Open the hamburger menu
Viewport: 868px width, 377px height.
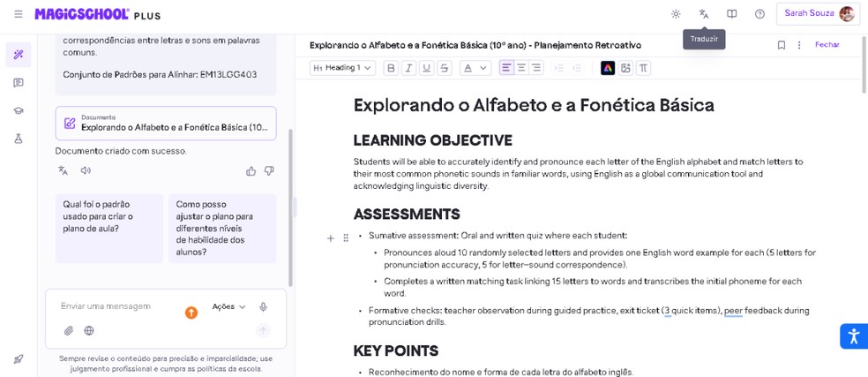pos(19,14)
